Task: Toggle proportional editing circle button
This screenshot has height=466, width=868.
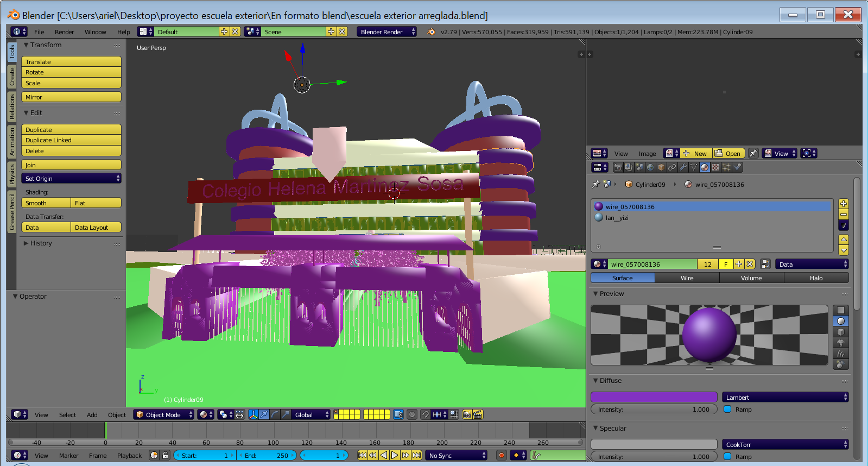Action: coord(412,414)
